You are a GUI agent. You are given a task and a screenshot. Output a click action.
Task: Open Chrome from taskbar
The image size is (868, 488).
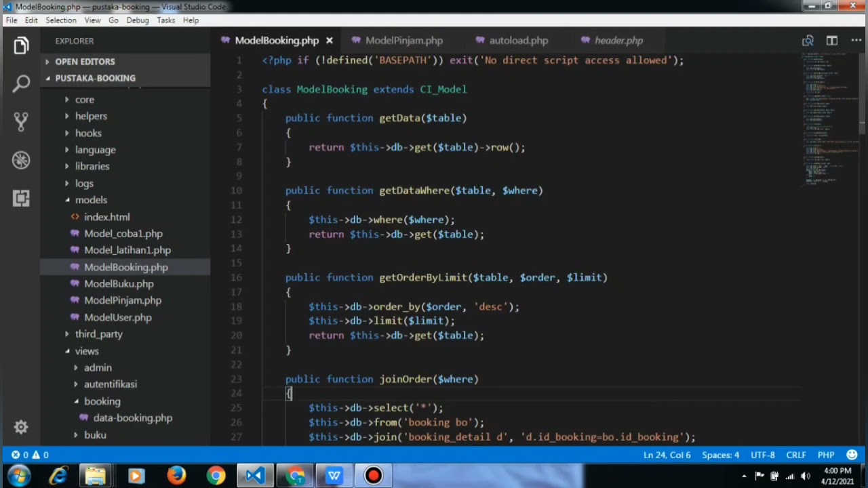click(x=216, y=476)
